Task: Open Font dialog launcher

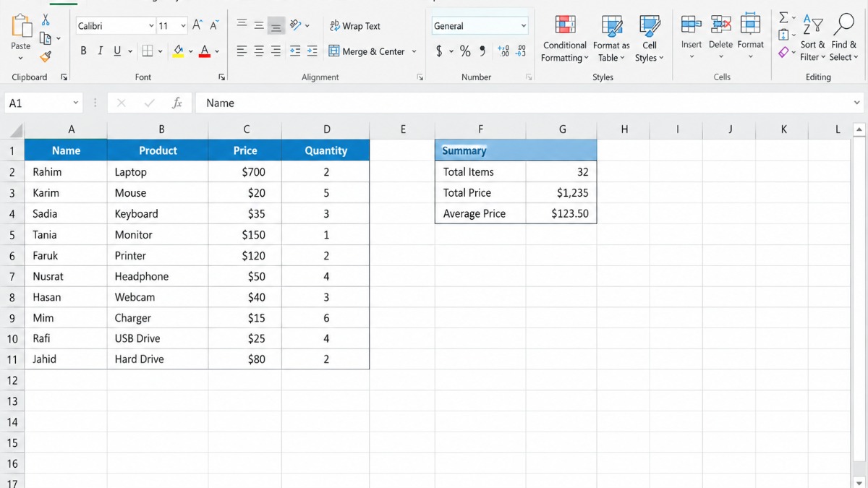Action: pos(221,77)
